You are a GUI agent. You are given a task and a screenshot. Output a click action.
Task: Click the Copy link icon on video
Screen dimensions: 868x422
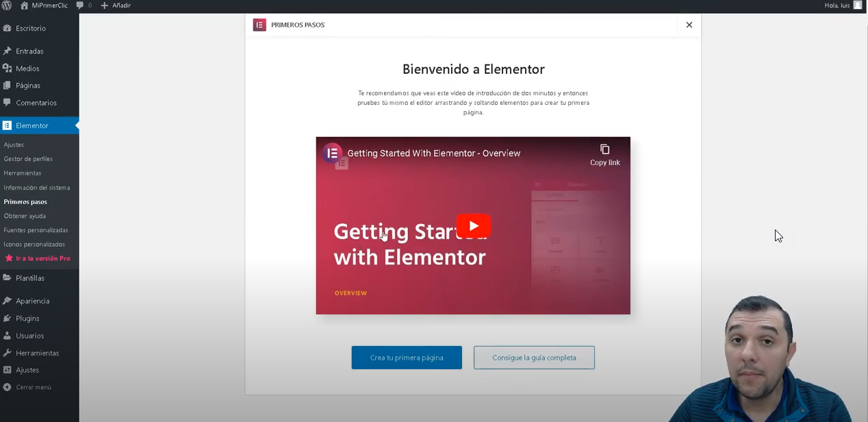pyautogui.click(x=604, y=150)
